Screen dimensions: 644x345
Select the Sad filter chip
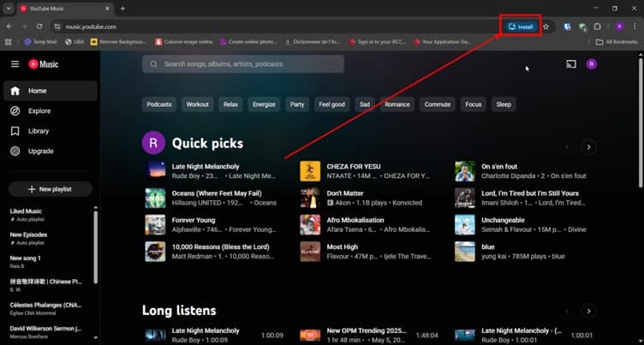click(365, 104)
